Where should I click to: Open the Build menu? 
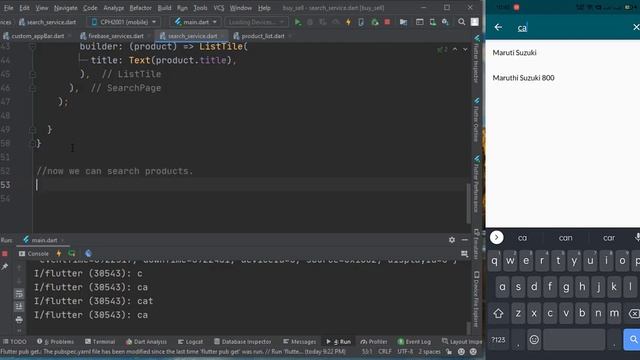(x=164, y=8)
